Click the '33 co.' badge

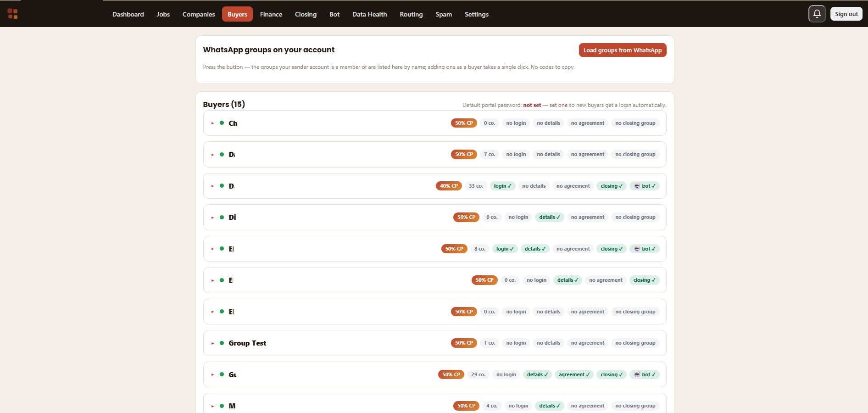(476, 186)
